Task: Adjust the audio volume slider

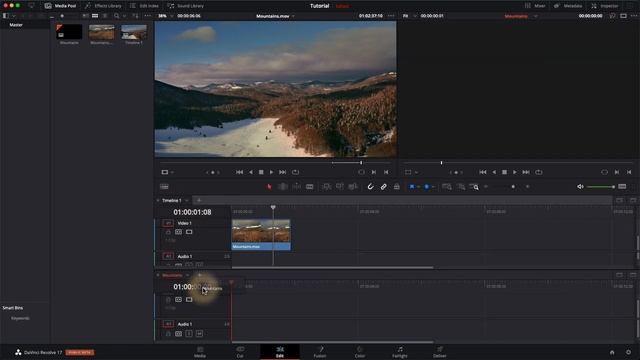Action: (601, 187)
